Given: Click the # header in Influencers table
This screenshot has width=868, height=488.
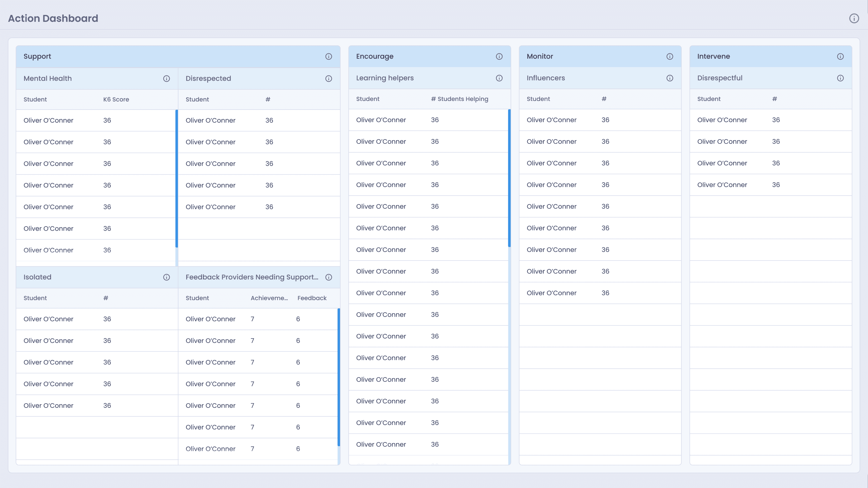Looking at the screenshot, I should (604, 99).
